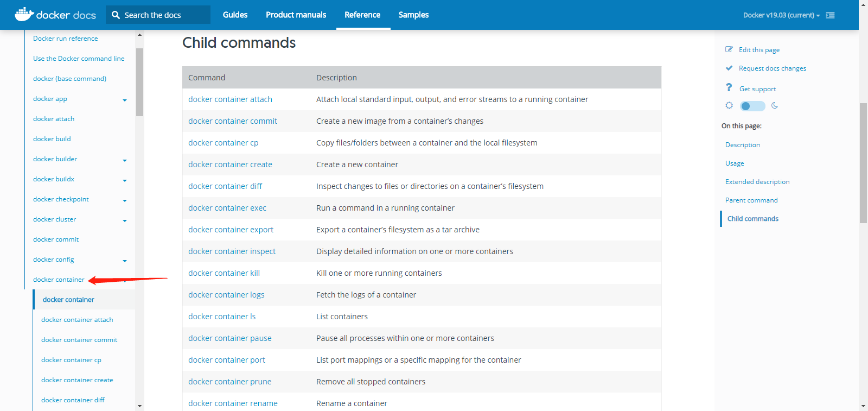Click the table of contents icon beside version
The image size is (868, 411).
[x=830, y=15]
